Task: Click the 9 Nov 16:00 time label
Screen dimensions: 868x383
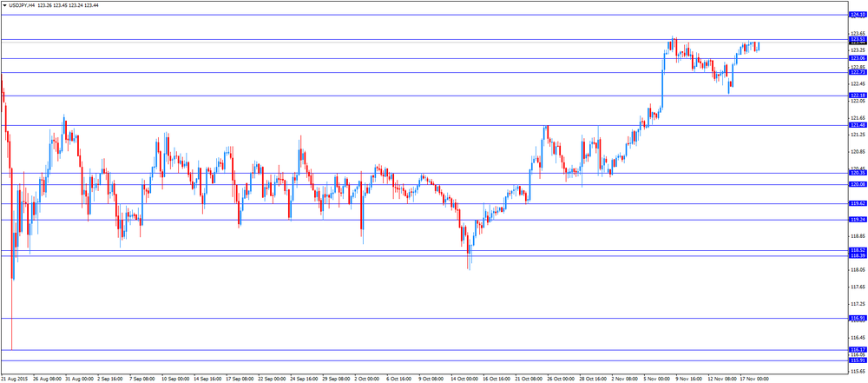Action: pos(688,380)
